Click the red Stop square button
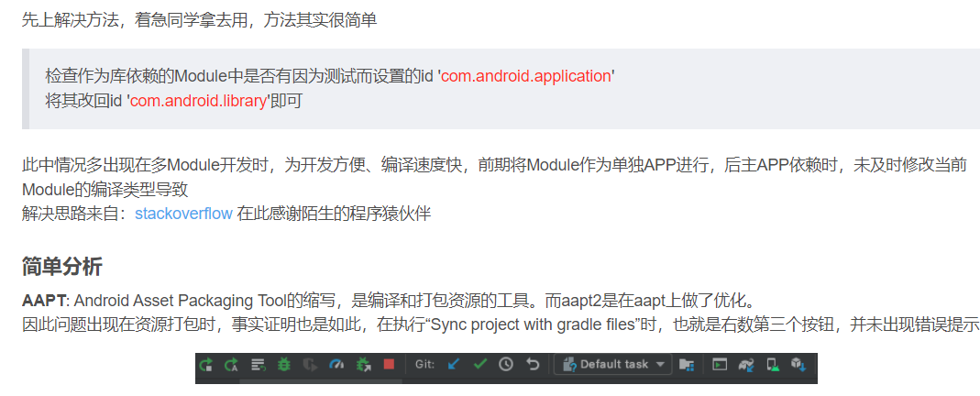 (x=389, y=364)
